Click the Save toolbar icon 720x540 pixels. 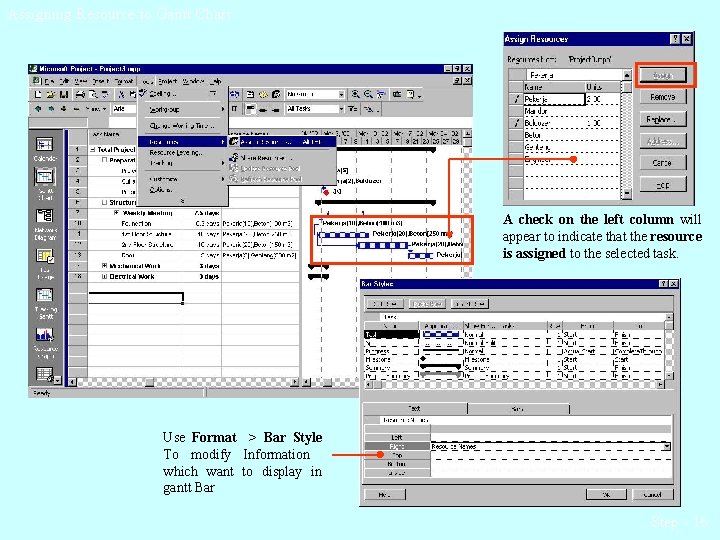click(64, 94)
